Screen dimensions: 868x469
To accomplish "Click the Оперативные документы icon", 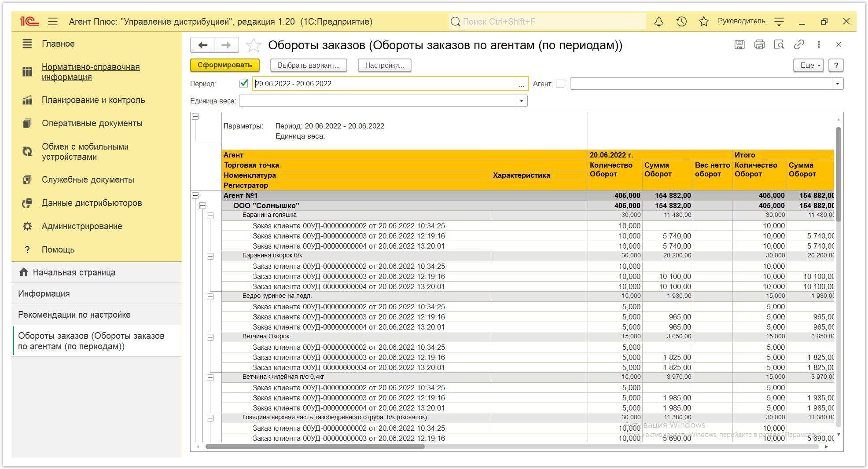I will [27, 123].
